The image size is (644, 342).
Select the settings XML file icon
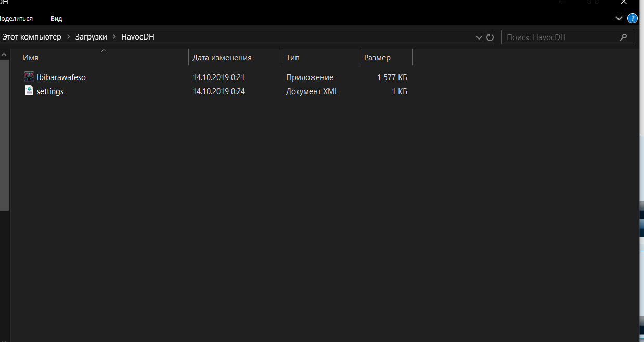[29, 91]
